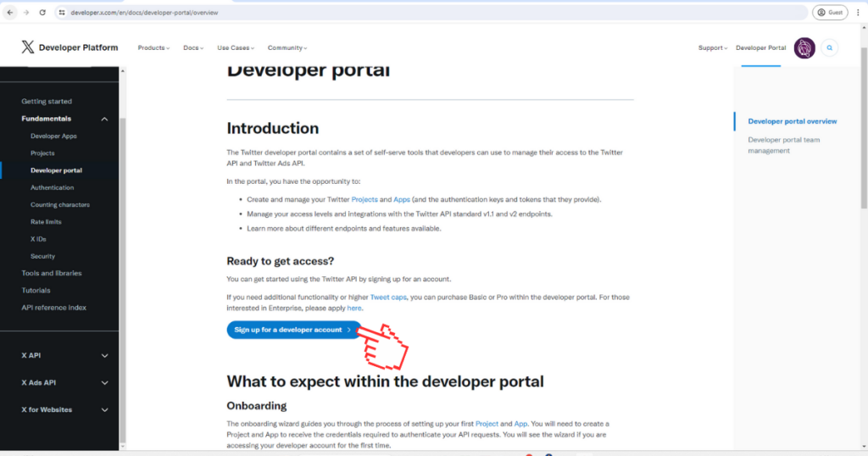Open the search magnifier icon
868x456 pixels.
[829, 48]
